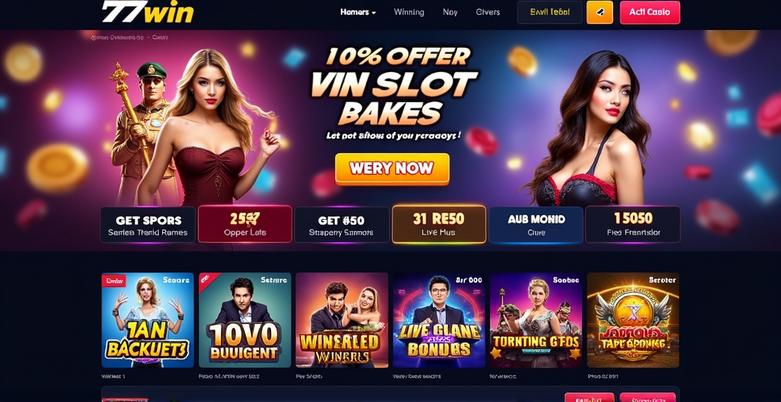Click the orange tag icon button
781x402 pixels.
tap(600, 12)
